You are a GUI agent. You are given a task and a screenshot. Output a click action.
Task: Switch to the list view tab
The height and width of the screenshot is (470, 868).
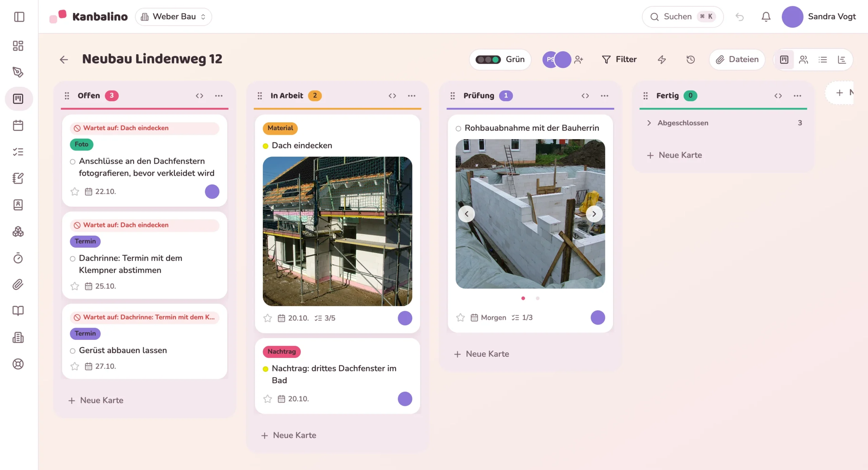(x=823, y=60)
